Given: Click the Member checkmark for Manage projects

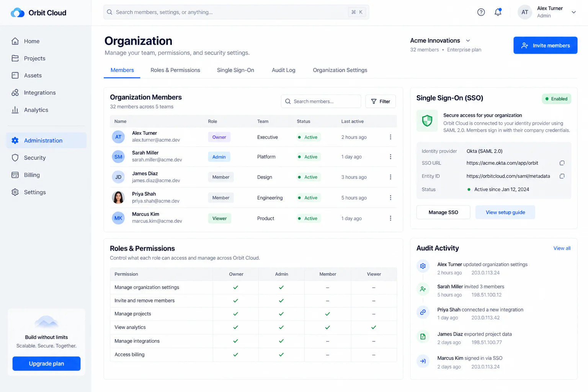Looking at the screenshot, I should click(328, 314).
